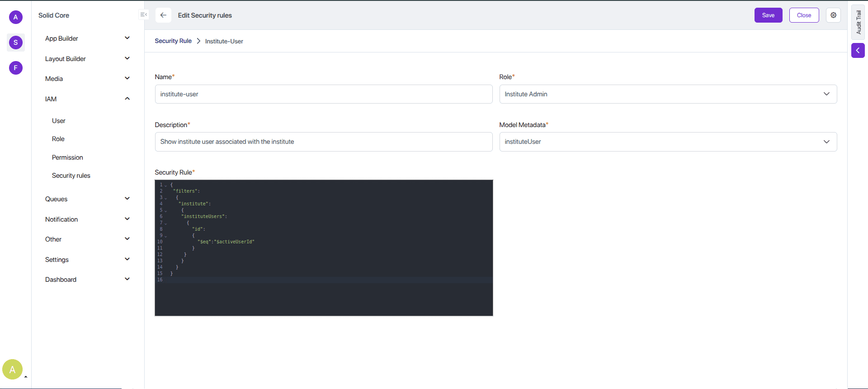Expand the Media menu

click(87, 79)
